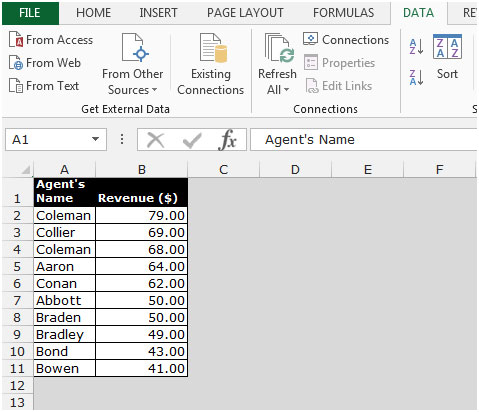This screenshot has width=479, height=412.
Task: Switch to the FORMULAS tab
Action: coord(343,13)
